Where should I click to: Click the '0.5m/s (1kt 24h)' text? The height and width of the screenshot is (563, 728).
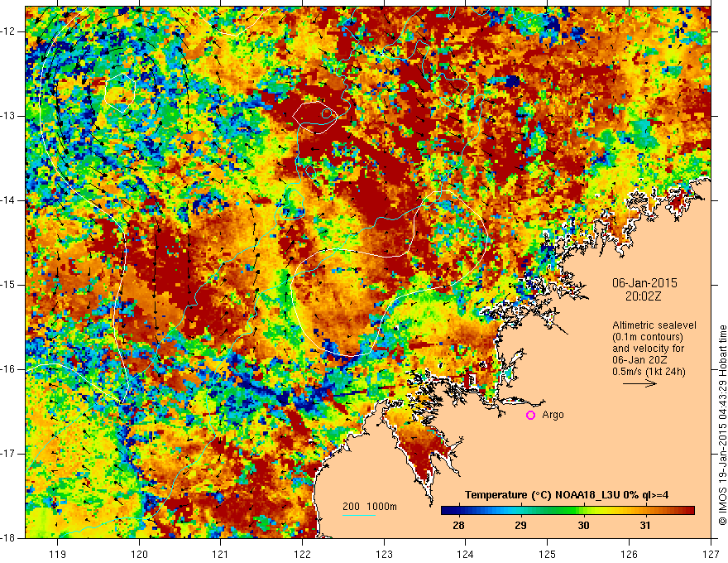coord(649,372)
